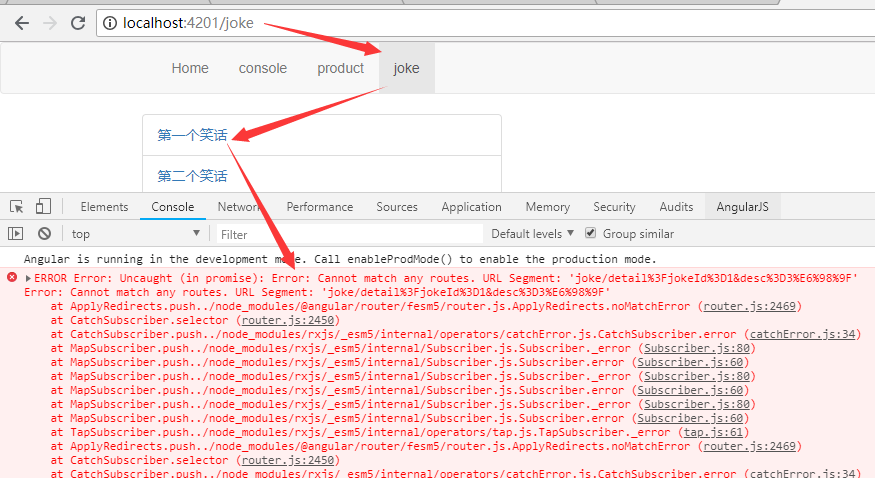The width and height of the screenshot is (875, 478).
Task: Open the Default levels dropdown
Action: point(532,234)
